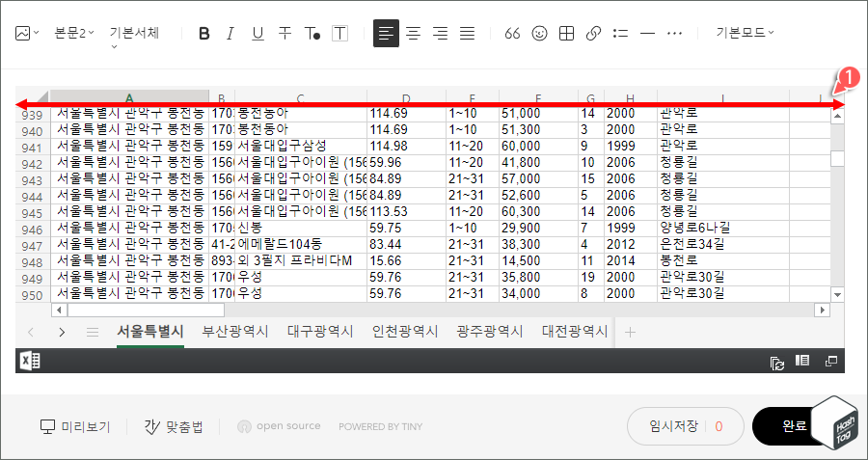Open the text background color tool

pyautogui.click(x=339, y=34)
